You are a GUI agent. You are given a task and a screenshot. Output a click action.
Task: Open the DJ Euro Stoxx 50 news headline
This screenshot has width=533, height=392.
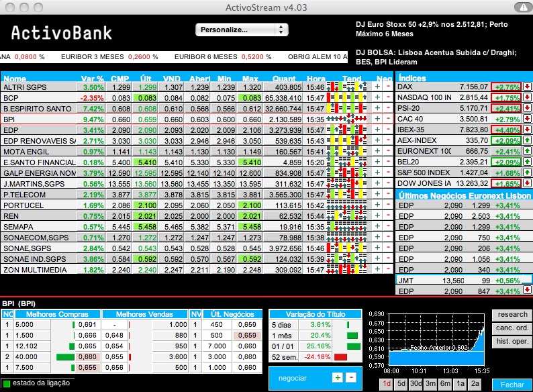point(432,29)
